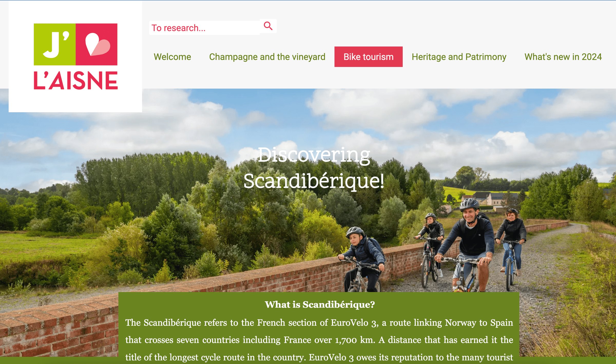Viewport: 616px width, 364px height.
Task: Click the Scandibérique description paragraph
Action: [319, 340]
